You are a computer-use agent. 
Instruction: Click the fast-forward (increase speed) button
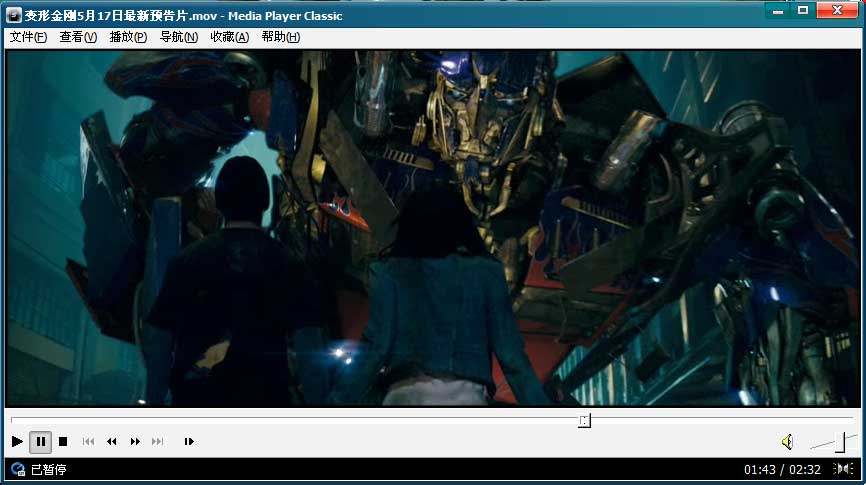135,441
